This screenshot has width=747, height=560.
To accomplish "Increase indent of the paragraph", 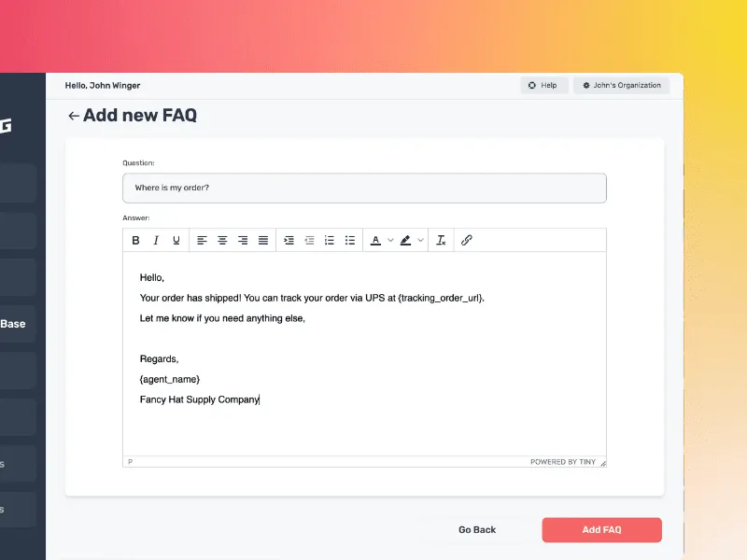I will tap(289, 241).
